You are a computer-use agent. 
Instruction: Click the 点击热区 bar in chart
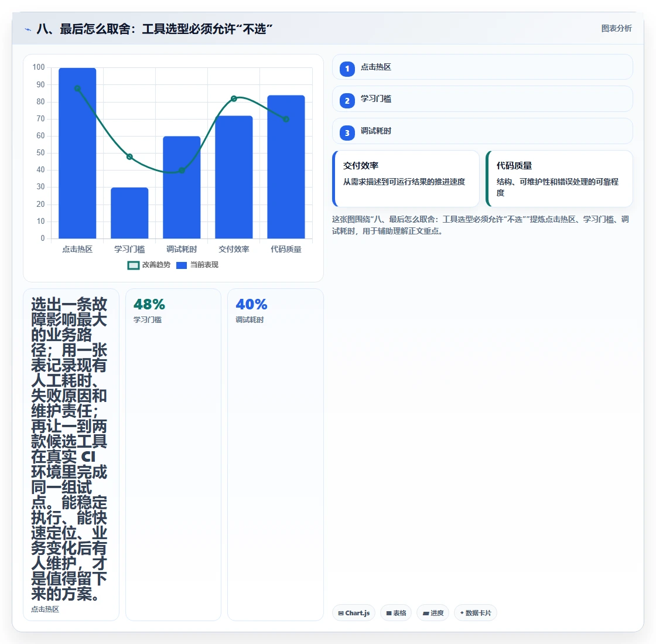coord(77,153)
